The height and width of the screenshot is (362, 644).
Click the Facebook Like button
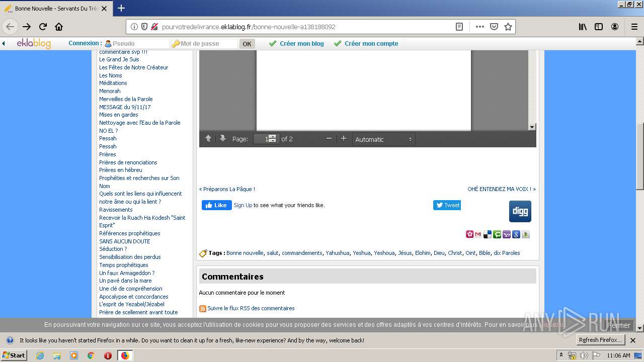click(x=217, y=205)
